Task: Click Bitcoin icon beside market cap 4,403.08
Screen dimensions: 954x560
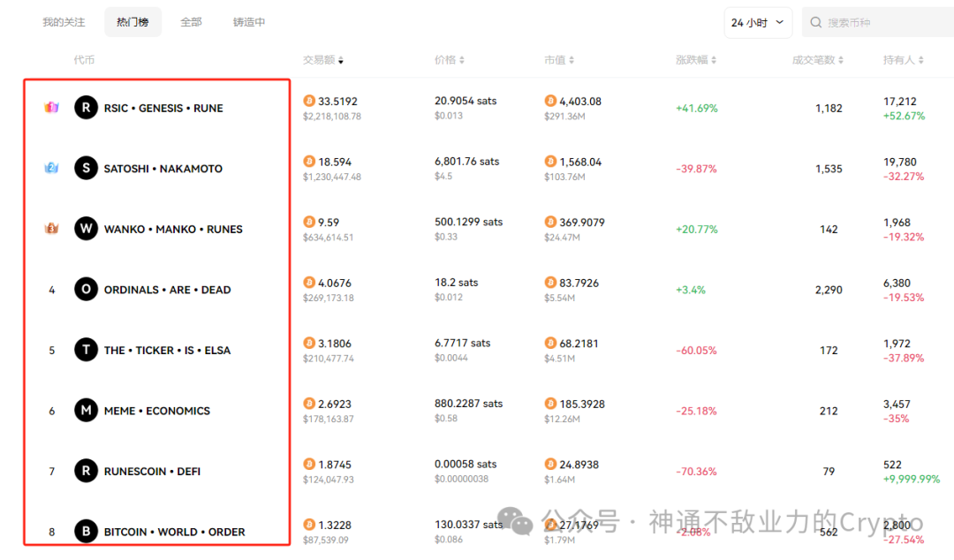Action: click(550, 101)
